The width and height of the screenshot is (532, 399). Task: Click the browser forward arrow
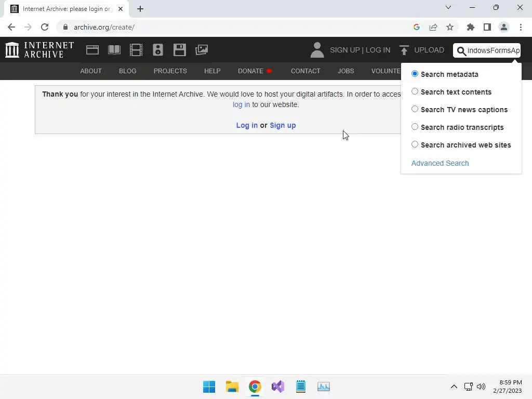(28, 27)
